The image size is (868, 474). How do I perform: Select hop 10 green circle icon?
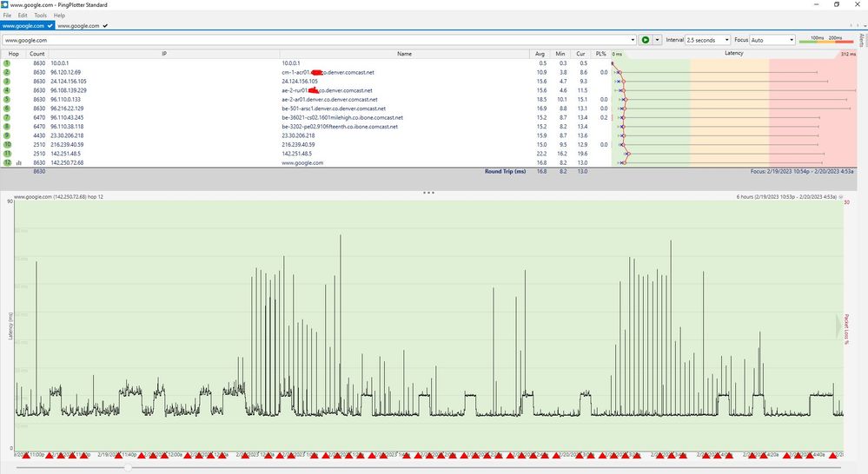pyautogui.click(x=7, y=144)
